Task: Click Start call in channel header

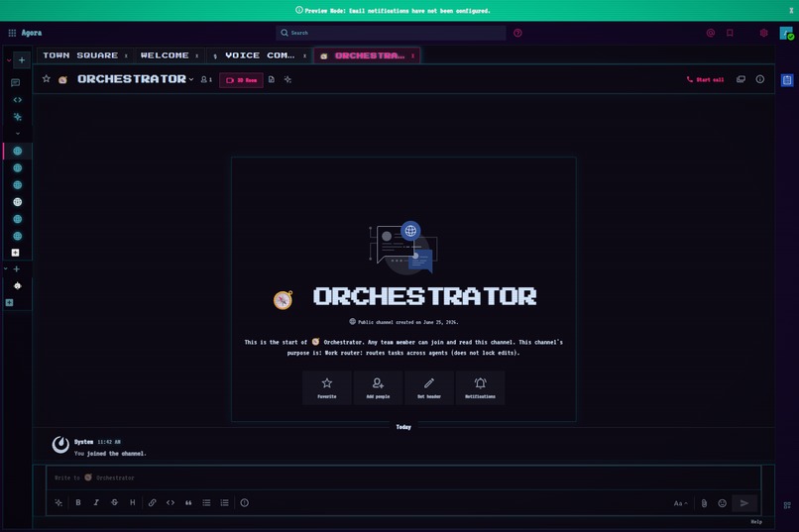Action: click(705, 80)
